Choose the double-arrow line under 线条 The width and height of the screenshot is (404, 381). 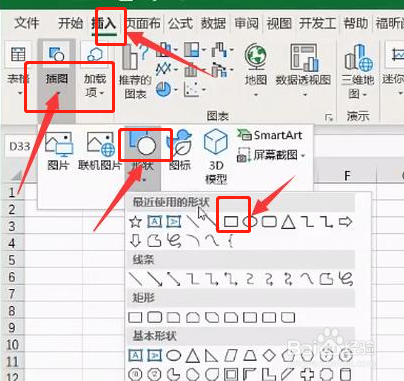coord(173,279)
